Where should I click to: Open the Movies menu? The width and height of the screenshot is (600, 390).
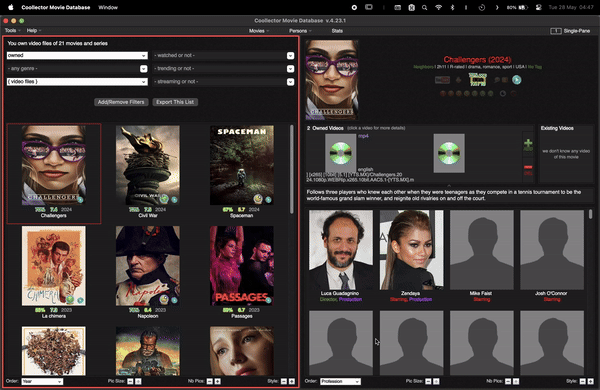[259, 31]
